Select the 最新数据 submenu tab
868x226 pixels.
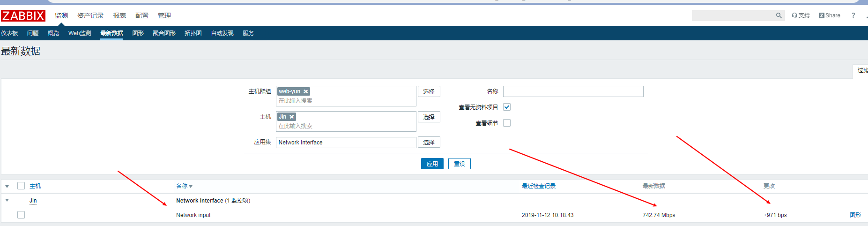click(111, 33)
